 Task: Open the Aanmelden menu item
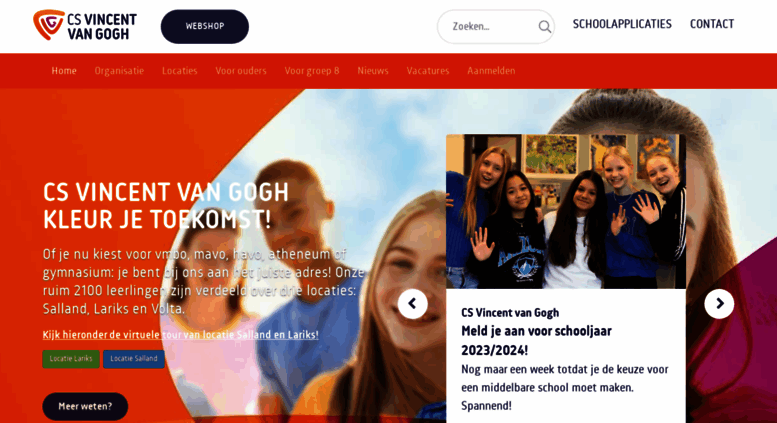point(491,71)
